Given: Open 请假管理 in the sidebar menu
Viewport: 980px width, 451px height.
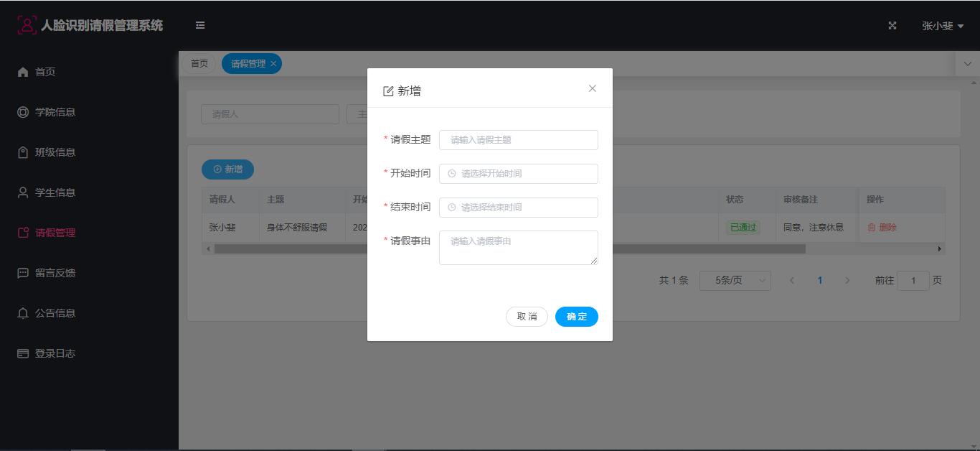Looking at the screenshot, I should pos(55,233).
